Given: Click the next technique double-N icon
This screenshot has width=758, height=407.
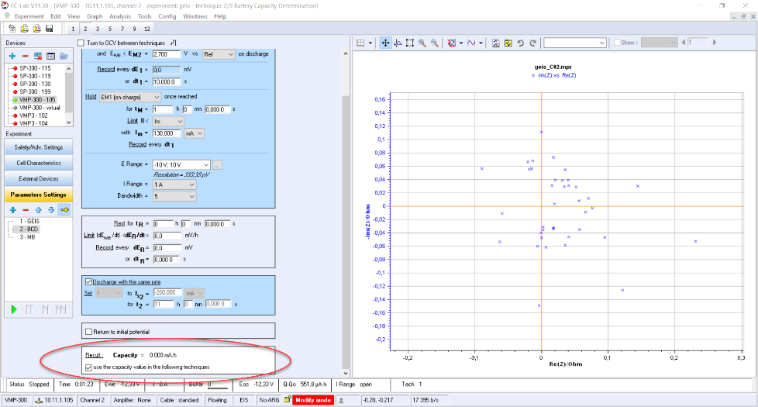Looking at the screenshot, I should 61,309.
